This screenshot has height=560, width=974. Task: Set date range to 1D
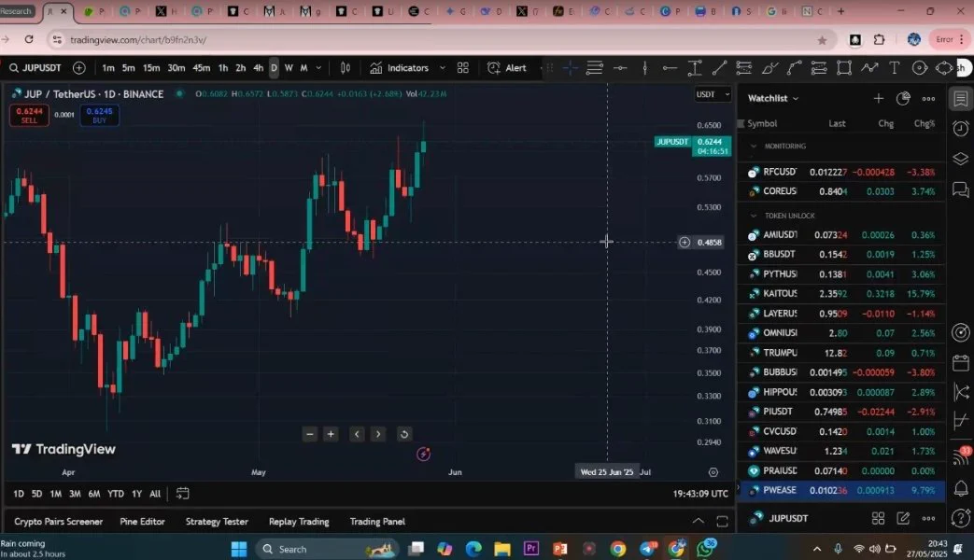coord(19,494)
